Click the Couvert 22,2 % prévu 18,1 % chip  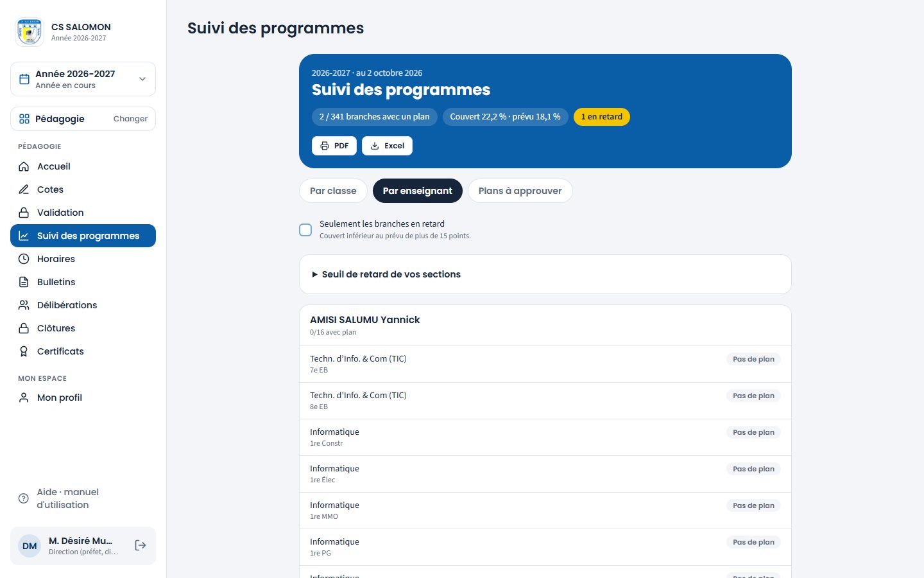coord(506,117)
